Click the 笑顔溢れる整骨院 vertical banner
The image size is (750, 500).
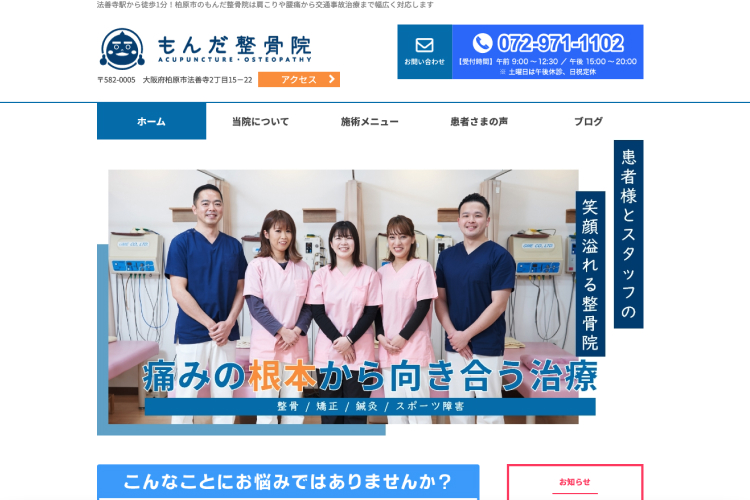(590, 274)
